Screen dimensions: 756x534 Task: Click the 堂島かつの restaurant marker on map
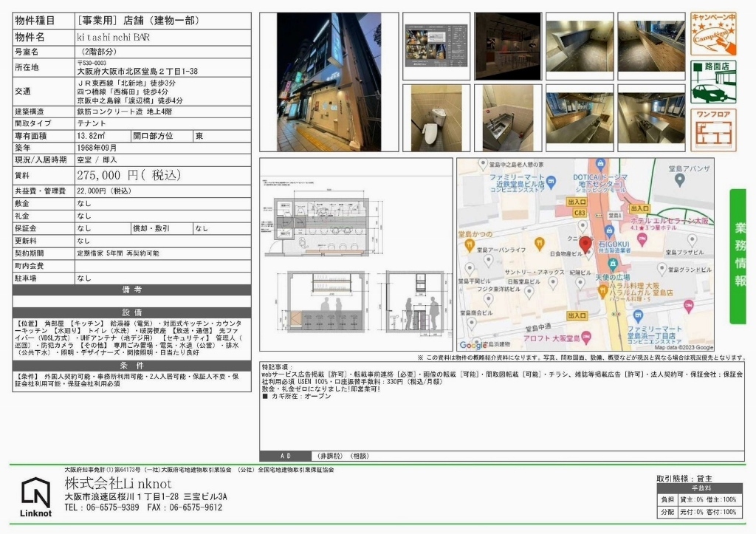[469, 245]
